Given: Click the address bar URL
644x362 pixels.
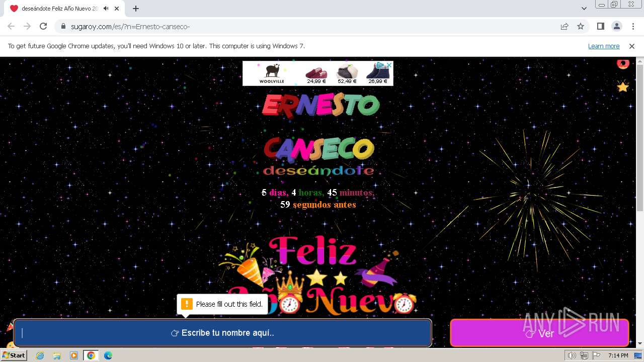Looking at the screenshot, I should [130, 27].
